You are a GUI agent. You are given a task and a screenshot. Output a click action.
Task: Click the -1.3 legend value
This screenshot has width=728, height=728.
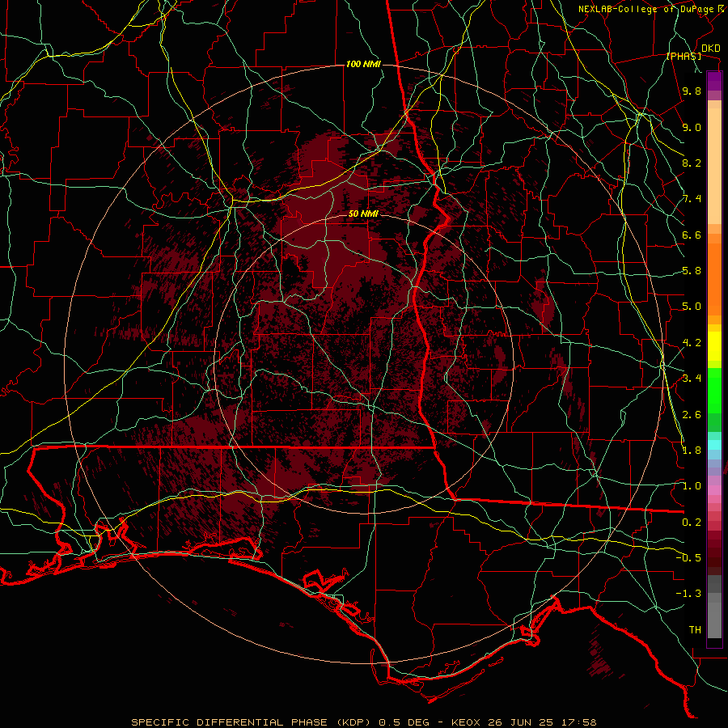[688, 594]
